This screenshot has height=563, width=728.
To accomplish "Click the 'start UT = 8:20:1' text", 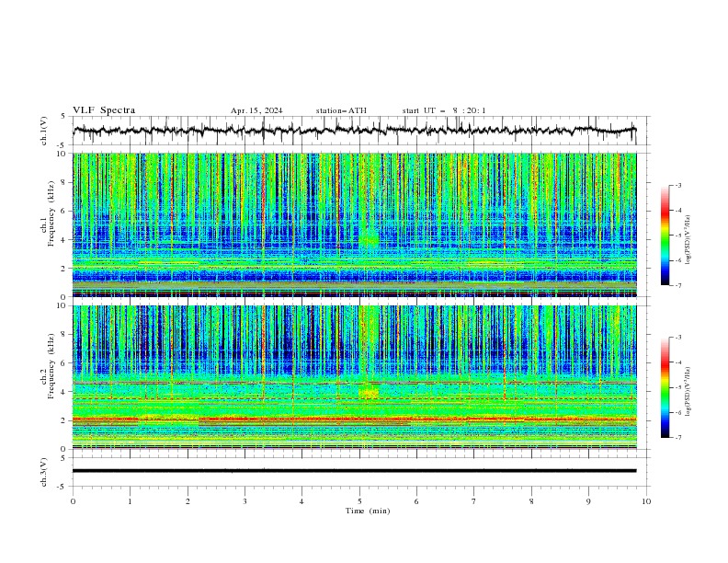I will pos(444,110).
